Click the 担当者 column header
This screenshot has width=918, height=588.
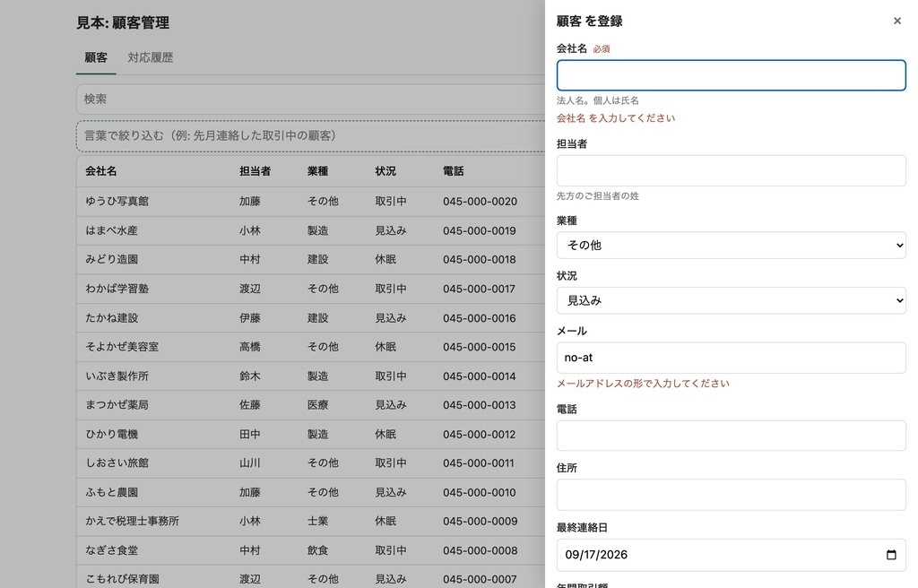coord(255,171)
